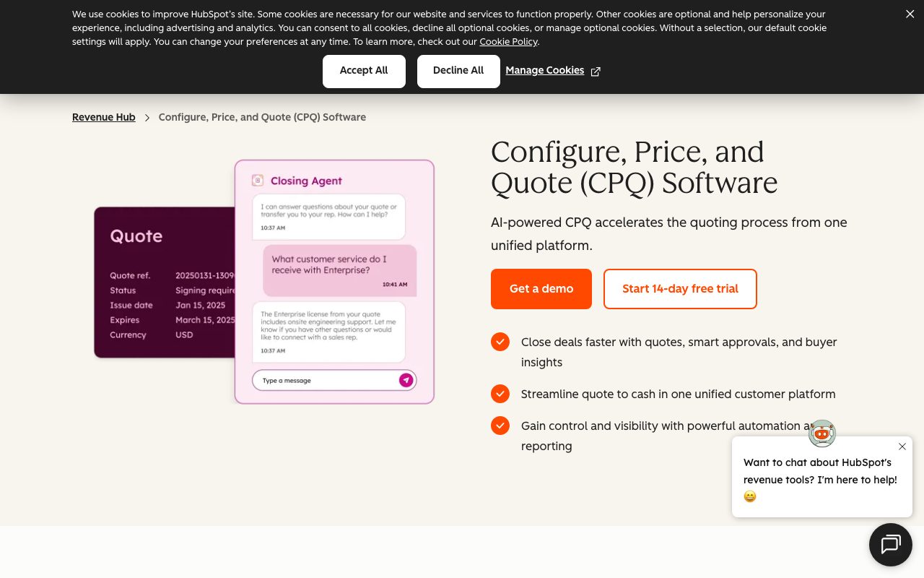Dismiss the chat prompt popup
924x578 pixels.
tap(902, 447)
